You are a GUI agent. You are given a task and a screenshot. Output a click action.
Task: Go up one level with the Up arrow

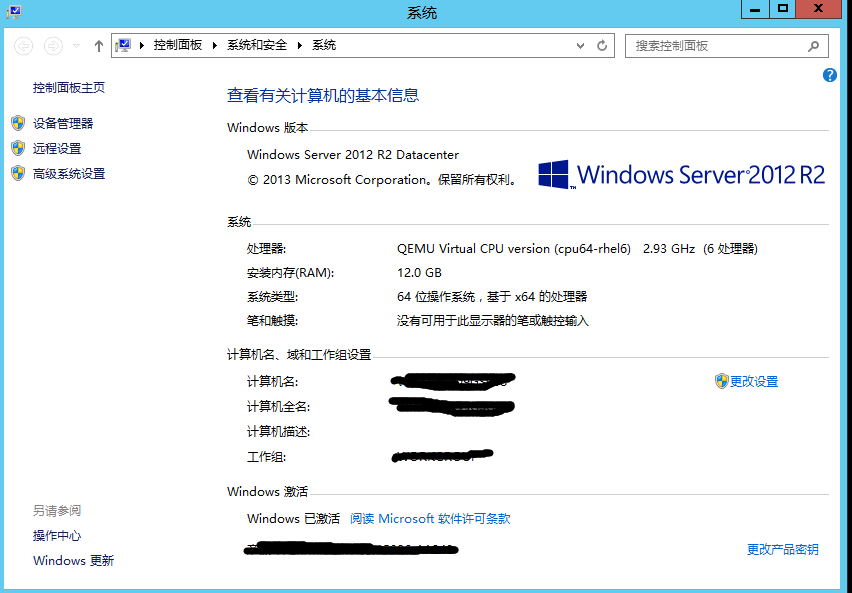point(98,46)
